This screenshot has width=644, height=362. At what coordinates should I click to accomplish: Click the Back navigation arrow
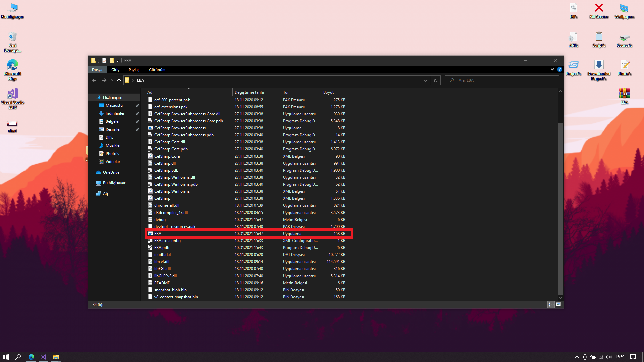coord(94,80)
